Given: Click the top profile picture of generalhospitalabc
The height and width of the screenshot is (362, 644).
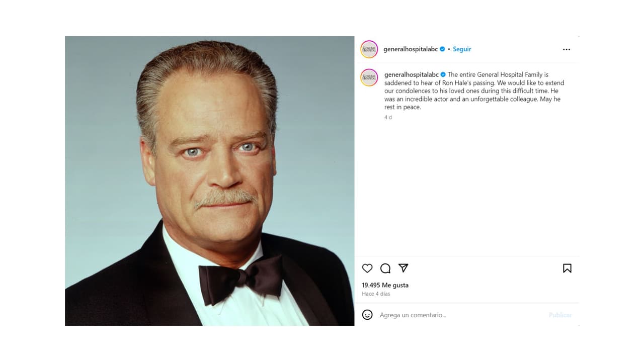Looking at the screenshot, I should (x=369, y=49).
